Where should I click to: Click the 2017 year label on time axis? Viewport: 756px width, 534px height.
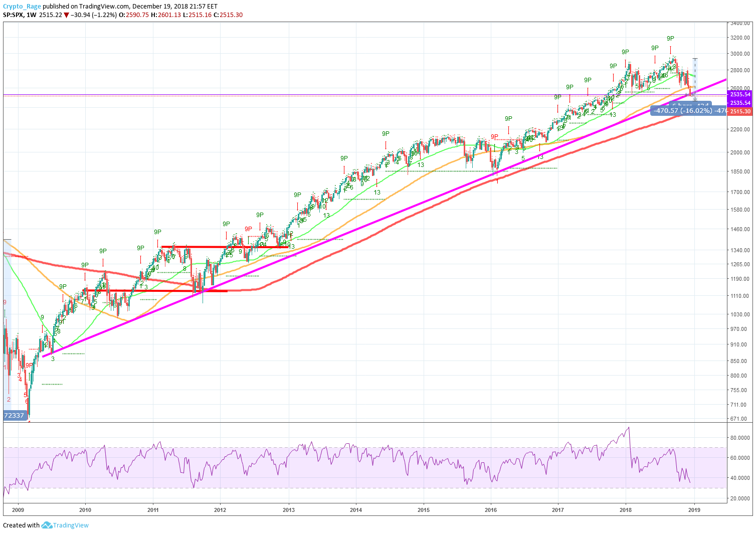point(558,510)
